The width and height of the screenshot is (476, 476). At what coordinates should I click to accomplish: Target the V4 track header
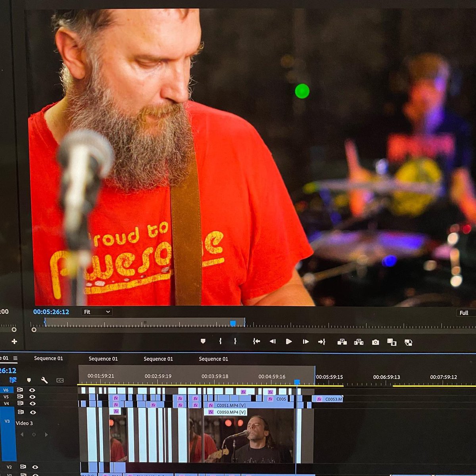pyautogui.click(x=6, y=403)
